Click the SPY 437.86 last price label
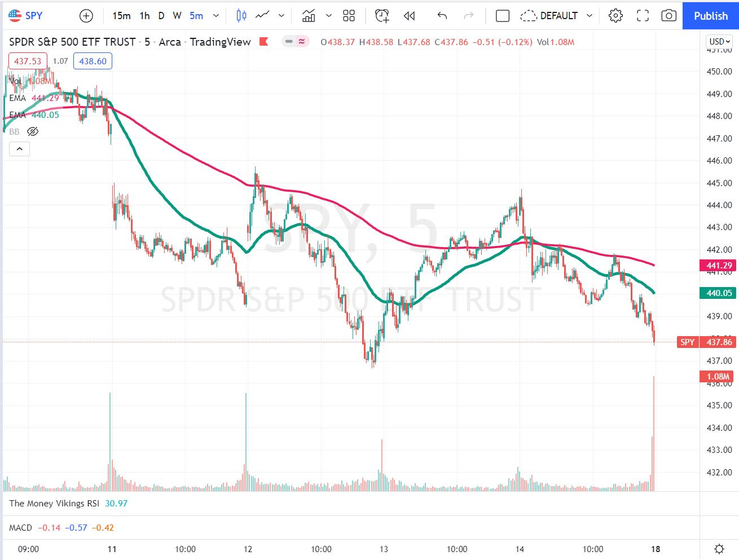Screen dimensions: 739x560 click(706, 342)
